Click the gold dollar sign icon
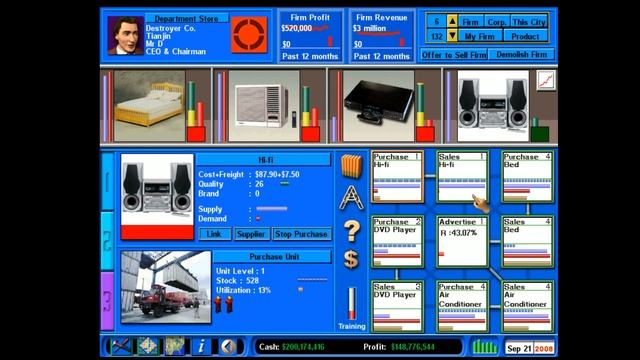The height and width of the screenshot is (360, 640). tap(351, 259)
